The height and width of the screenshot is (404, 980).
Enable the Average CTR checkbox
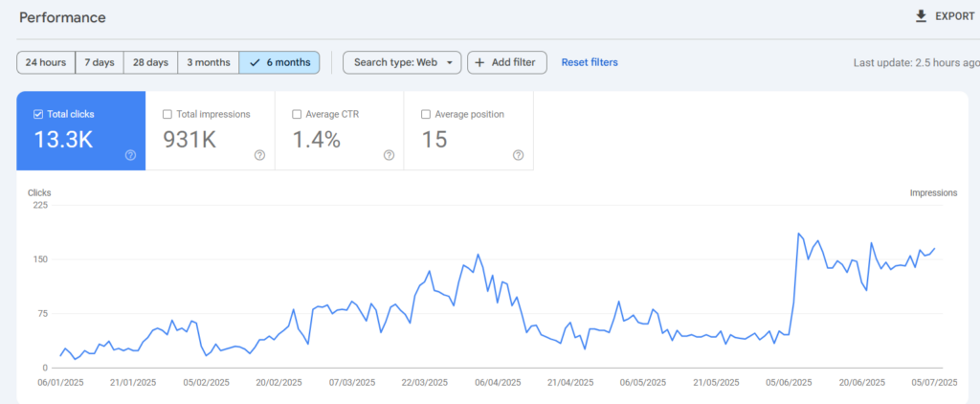pos(297,115)
